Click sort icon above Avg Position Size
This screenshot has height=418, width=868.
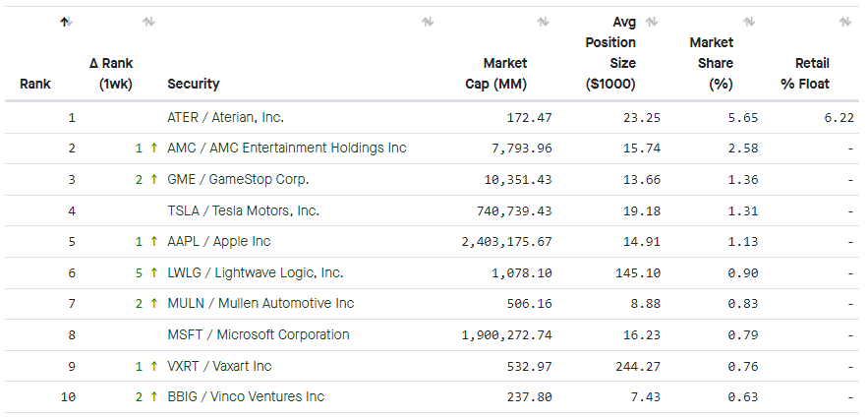(651, 22)
